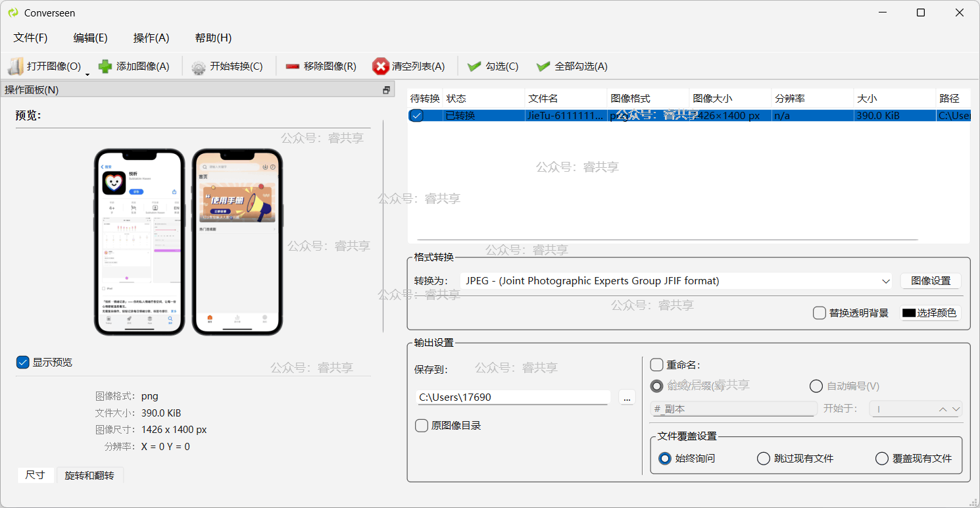Enable the 替换透明背景 checkbox
This screenshot has width=980, height=508.
pyautogui.click(x=820, y=313)
